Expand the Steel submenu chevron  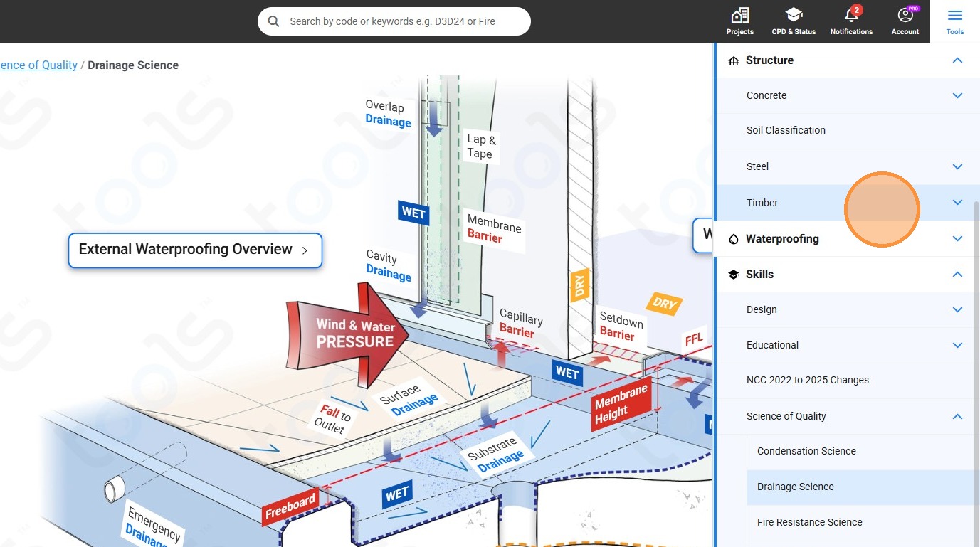coord(957,166)
